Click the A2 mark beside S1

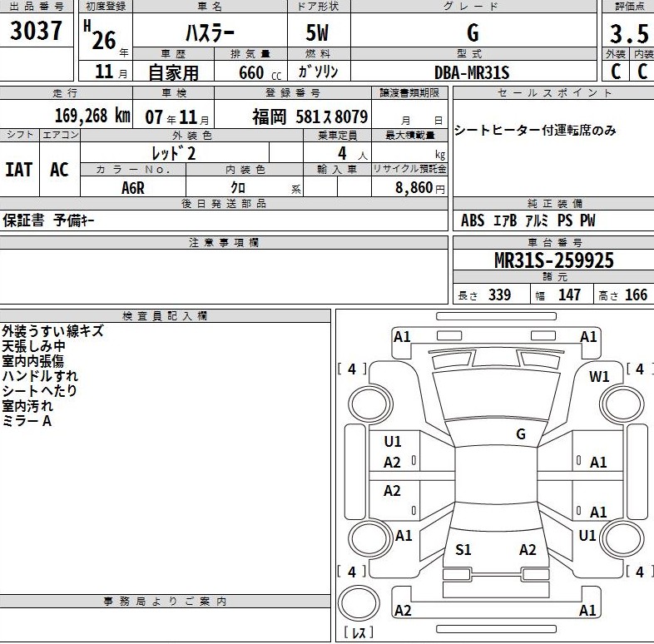click(x=528, y=550)
